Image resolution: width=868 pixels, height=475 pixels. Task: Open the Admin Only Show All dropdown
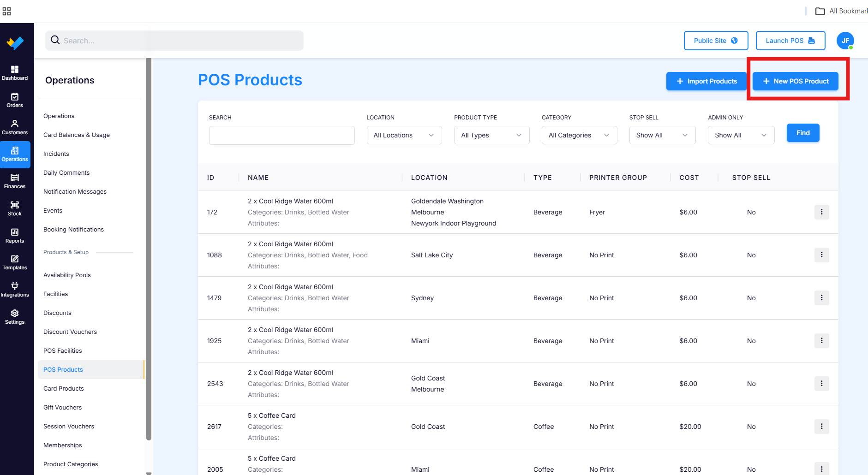tap(741, 135)
